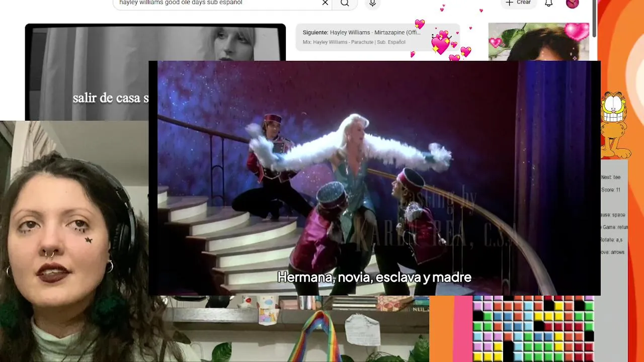Screen dimensions: 644x362
Task: Clear the YouTube search box text
Action: [x=325, y=3]
